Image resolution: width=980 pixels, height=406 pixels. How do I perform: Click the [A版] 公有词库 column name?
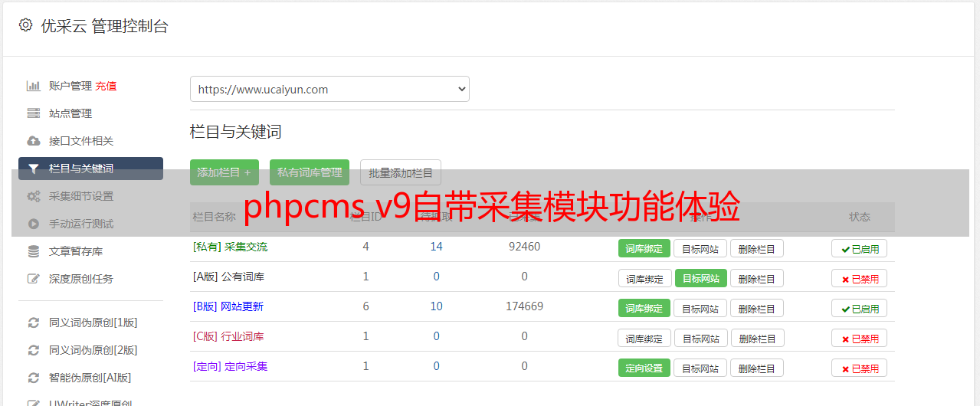coord(228,277)
